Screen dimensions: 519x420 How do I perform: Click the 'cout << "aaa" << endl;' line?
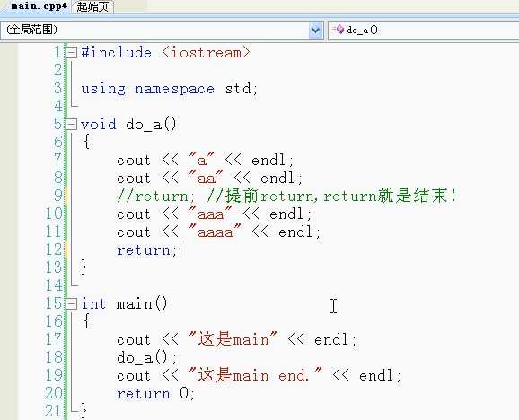pyautogui.click(x=214, y=214)
